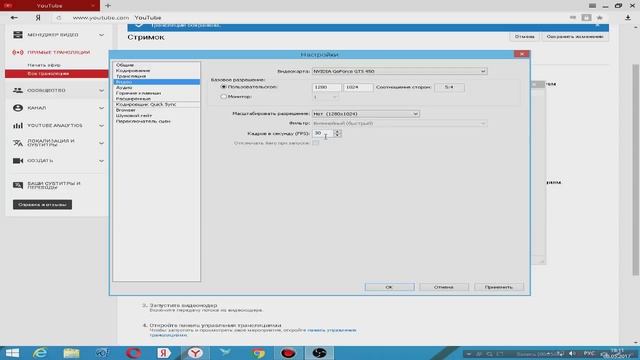Click the live streaming broadcast icon

click(18, 52)
